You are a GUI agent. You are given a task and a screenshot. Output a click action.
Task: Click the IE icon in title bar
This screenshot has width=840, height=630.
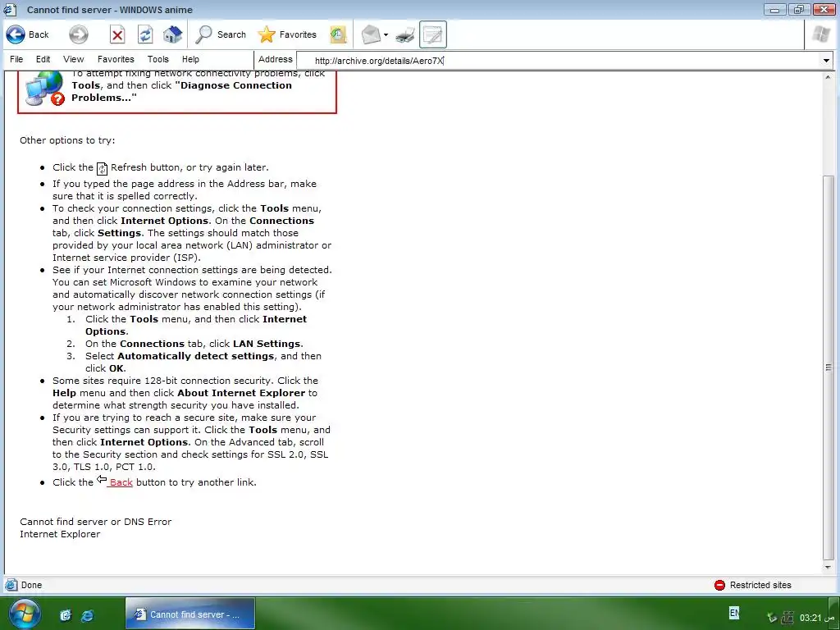10,10
